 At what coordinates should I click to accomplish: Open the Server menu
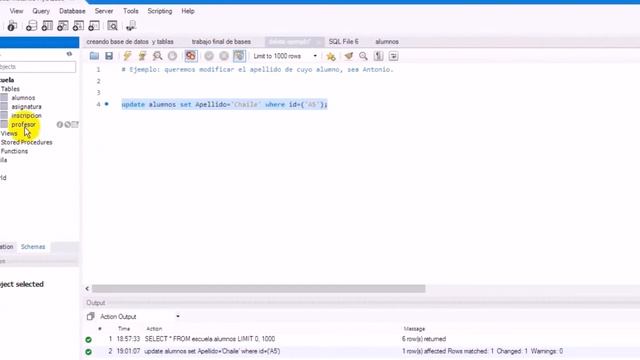pos(104,11)
